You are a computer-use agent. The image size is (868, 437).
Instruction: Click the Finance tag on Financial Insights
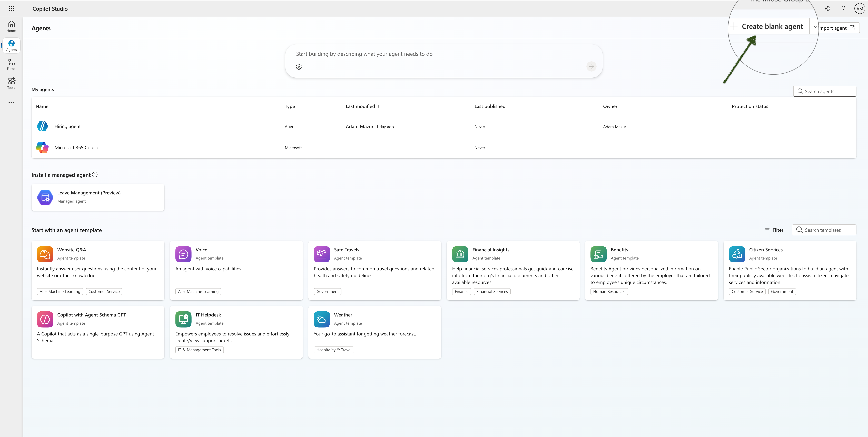click(x=461, y=292)
